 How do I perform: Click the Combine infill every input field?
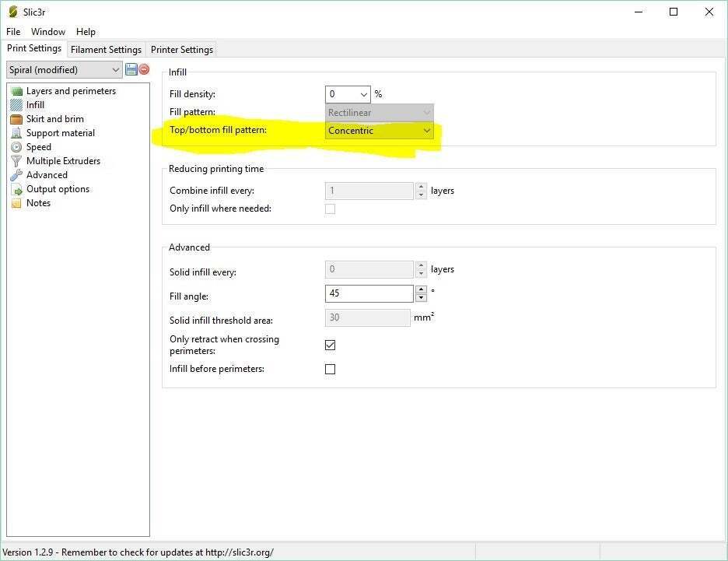point(369,191)
